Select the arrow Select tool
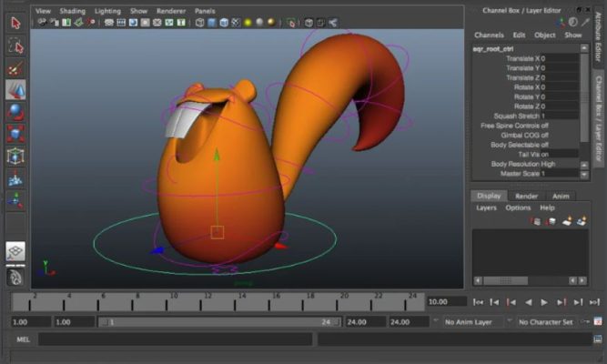 point(15,23)
